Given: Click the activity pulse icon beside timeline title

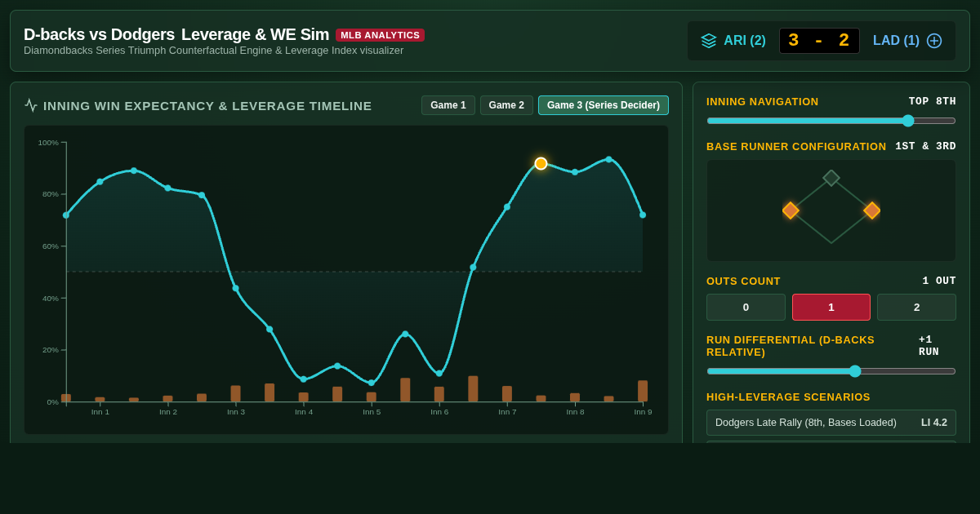Looking at the screenshot, I should (x=31, y=105).
